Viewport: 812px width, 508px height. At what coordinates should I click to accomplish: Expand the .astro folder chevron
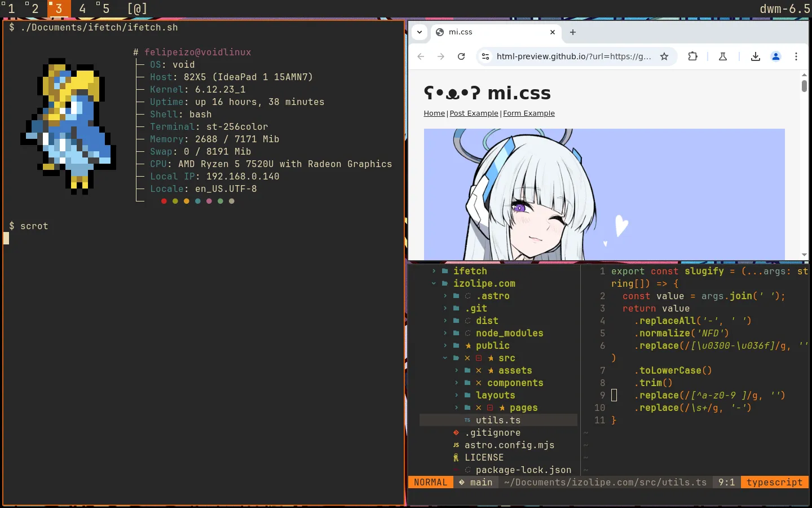coord(445,296)
